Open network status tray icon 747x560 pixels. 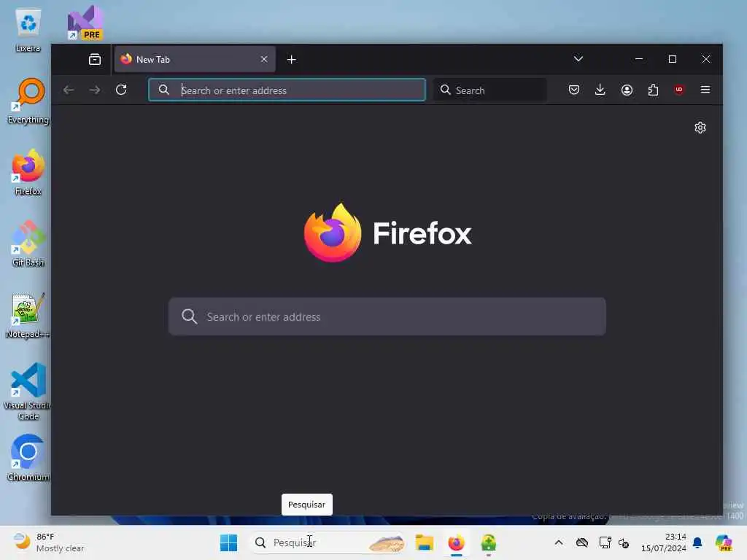tap(605, 542)
